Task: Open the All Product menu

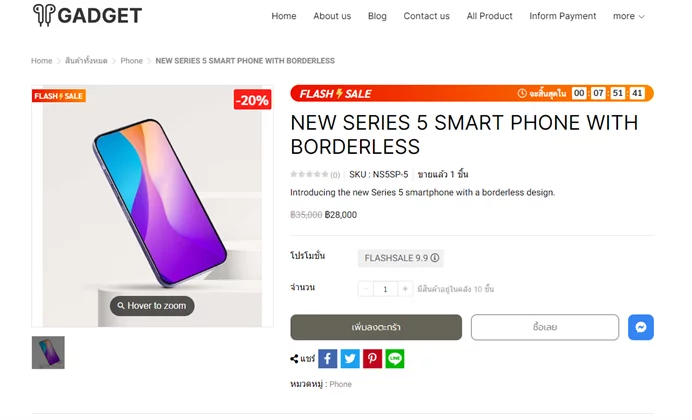Action: pos(489,16)
